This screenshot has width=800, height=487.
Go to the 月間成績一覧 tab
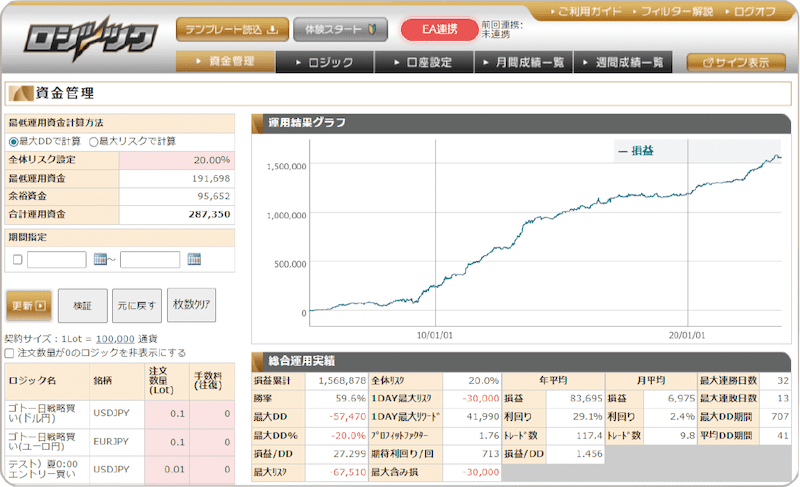tap(524, 62)
